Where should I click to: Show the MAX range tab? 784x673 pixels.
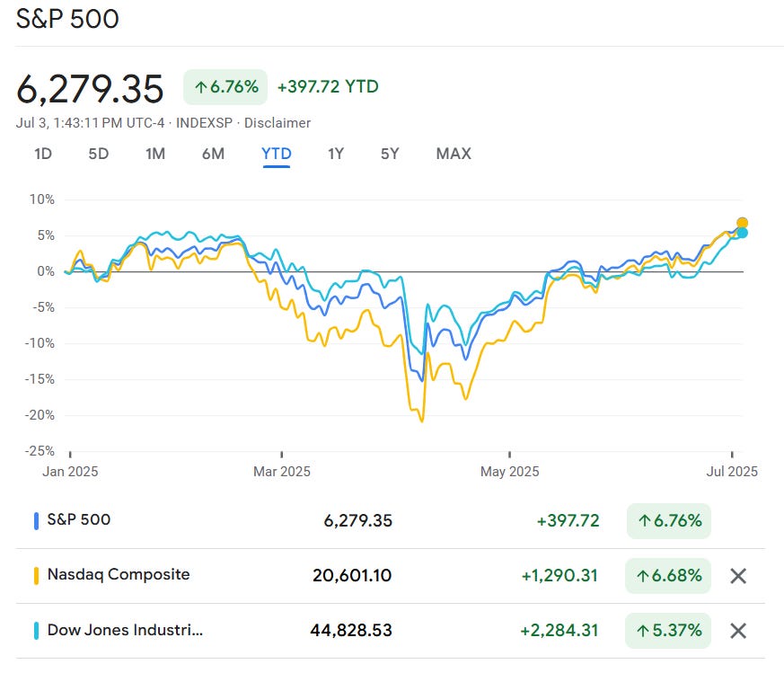click(454, 154)
